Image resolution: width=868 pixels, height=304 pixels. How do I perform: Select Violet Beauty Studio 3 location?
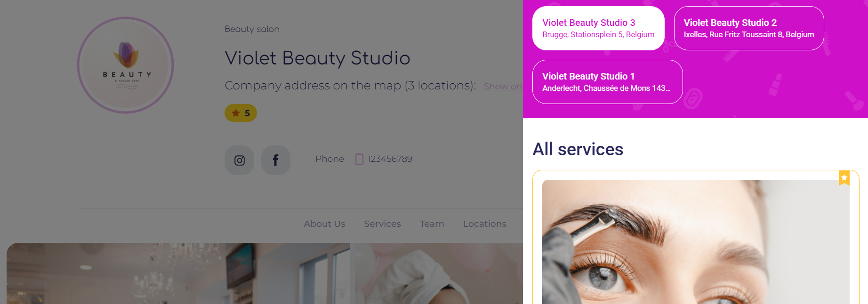click(598, 28)
